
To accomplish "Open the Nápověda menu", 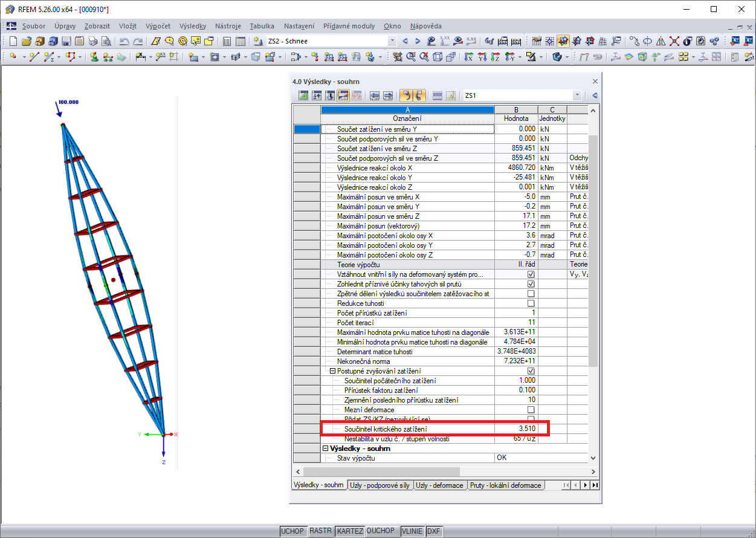I will (425, 26).
